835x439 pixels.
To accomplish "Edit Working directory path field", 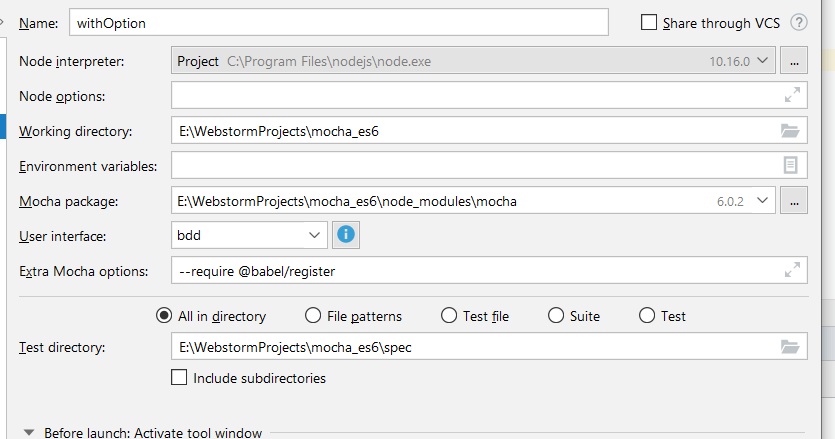I will (x=489, y=131).
